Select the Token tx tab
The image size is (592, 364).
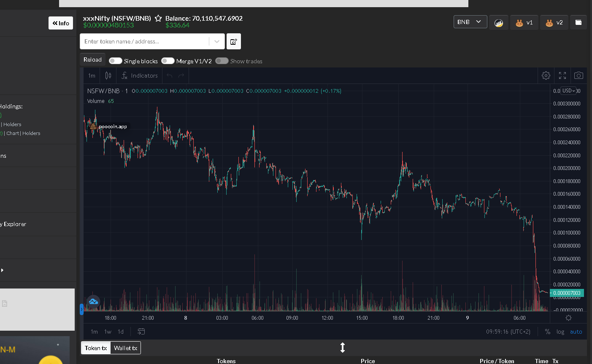point(96,348)
